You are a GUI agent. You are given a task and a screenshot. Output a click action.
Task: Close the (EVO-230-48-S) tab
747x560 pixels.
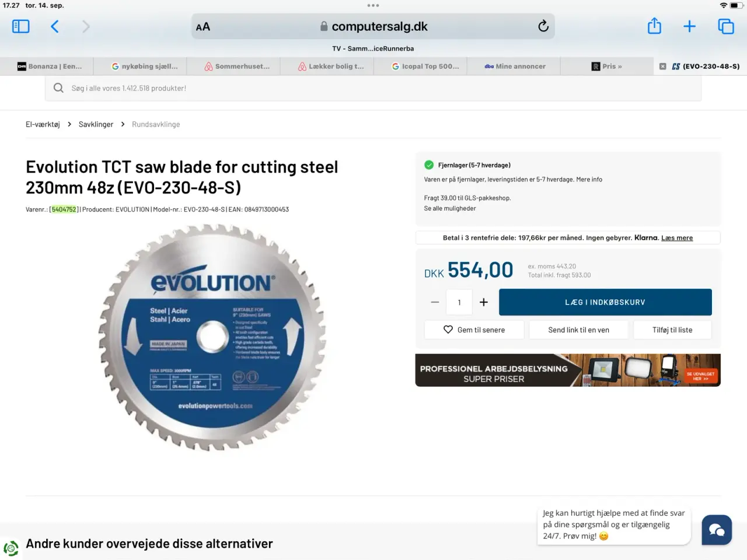pyautogui.click(x=663, y=66)
